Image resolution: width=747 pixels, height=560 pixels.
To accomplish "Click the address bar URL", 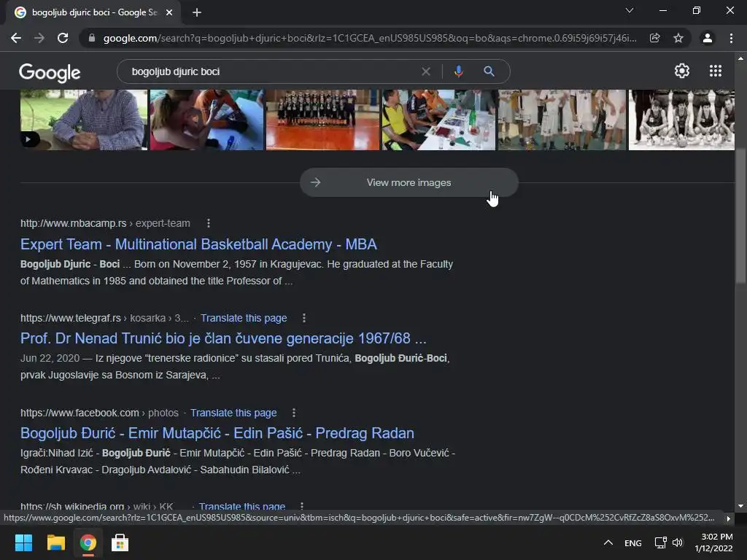I will 370,38.
